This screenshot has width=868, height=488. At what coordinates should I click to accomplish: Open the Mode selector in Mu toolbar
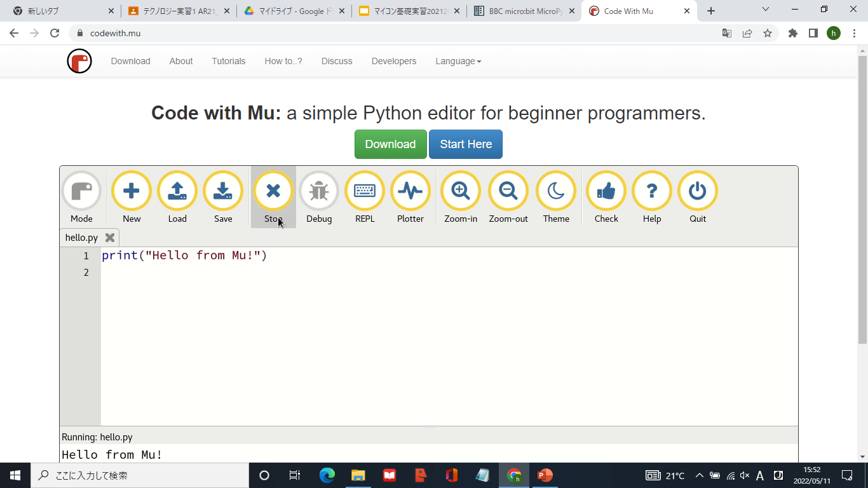81,198
